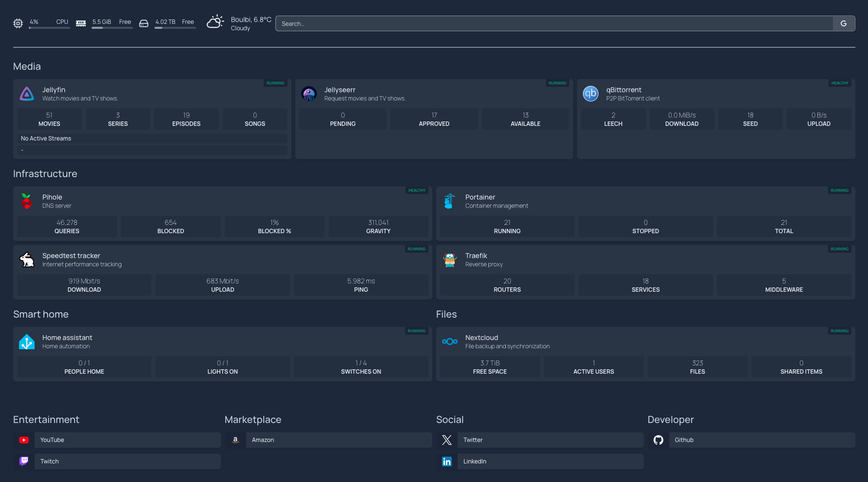Click the Home assistant house icon
This screenshot has width=868, height=482.
pos(27,341)
